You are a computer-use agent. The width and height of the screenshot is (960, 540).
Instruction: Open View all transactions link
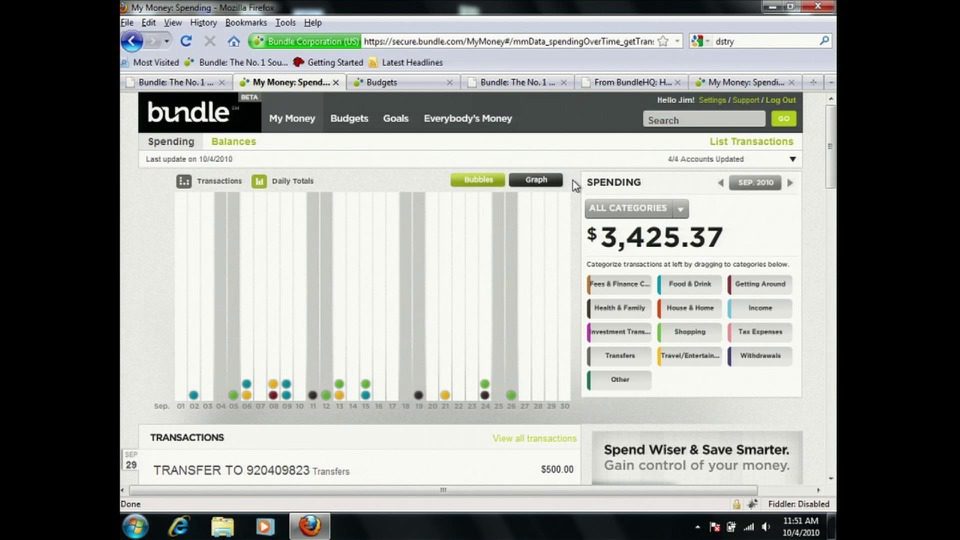[534, 438]
